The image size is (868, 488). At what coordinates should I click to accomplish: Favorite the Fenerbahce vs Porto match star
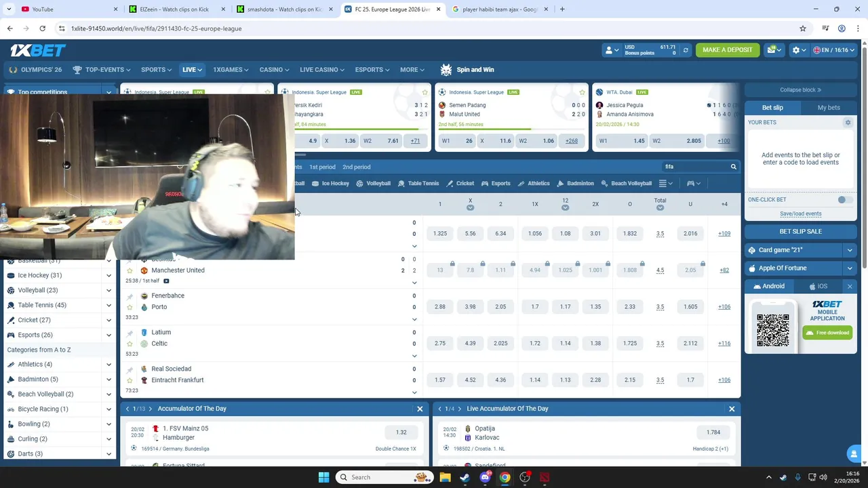pos(130,307)
